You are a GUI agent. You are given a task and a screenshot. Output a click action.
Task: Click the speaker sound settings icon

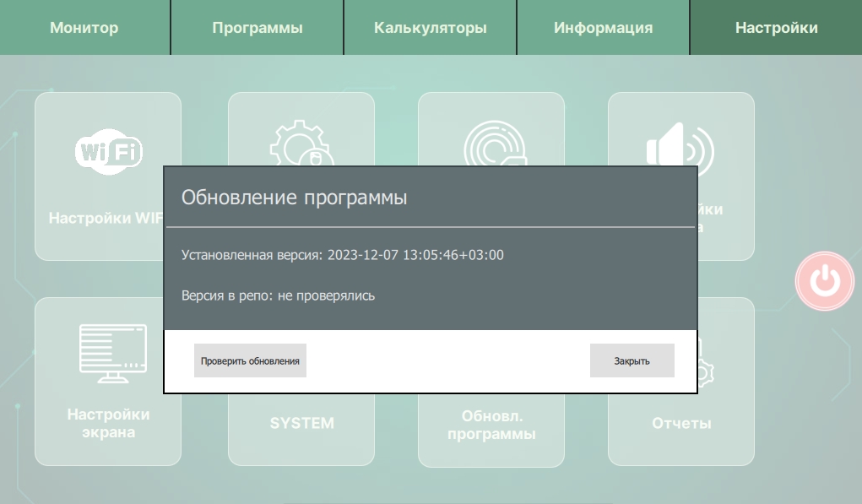click(680, 144)
